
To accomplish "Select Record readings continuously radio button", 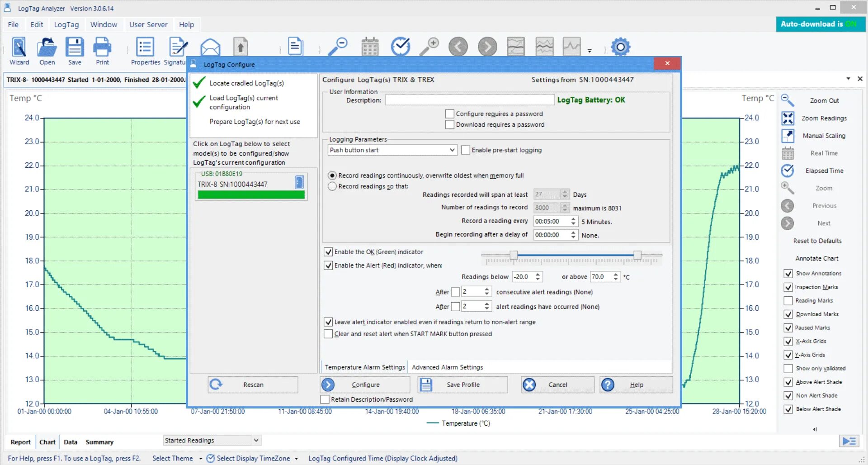I will pyautogui.click(x=332, y=175).
